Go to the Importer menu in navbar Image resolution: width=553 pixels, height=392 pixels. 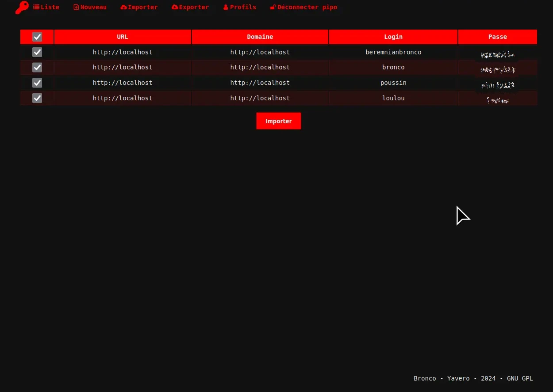point(139,7)
